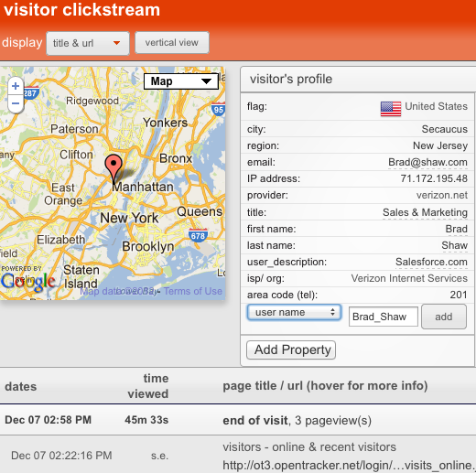Click the I-287 highway shield on map
The height and width of the screenshot is (473, 476).
point(31,93)
